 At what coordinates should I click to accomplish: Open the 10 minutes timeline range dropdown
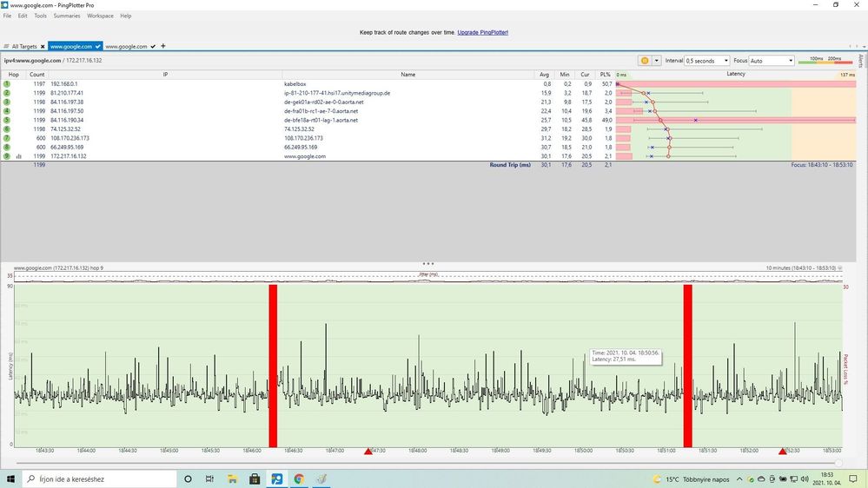tap(840, 267)
